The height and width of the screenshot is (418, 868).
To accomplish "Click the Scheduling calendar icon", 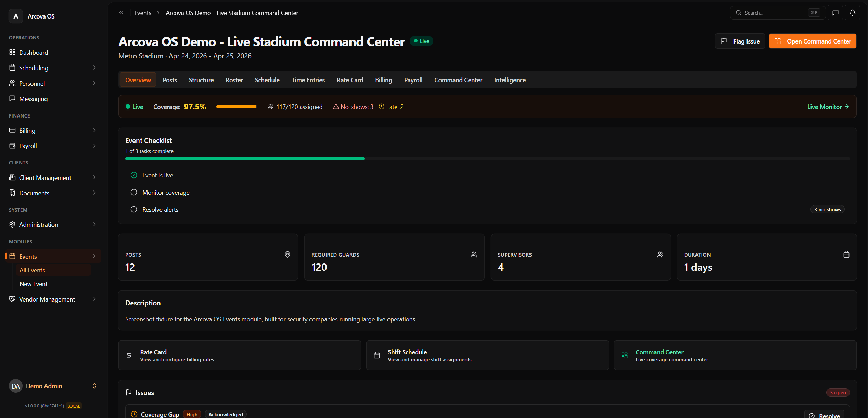I will 12,67.
